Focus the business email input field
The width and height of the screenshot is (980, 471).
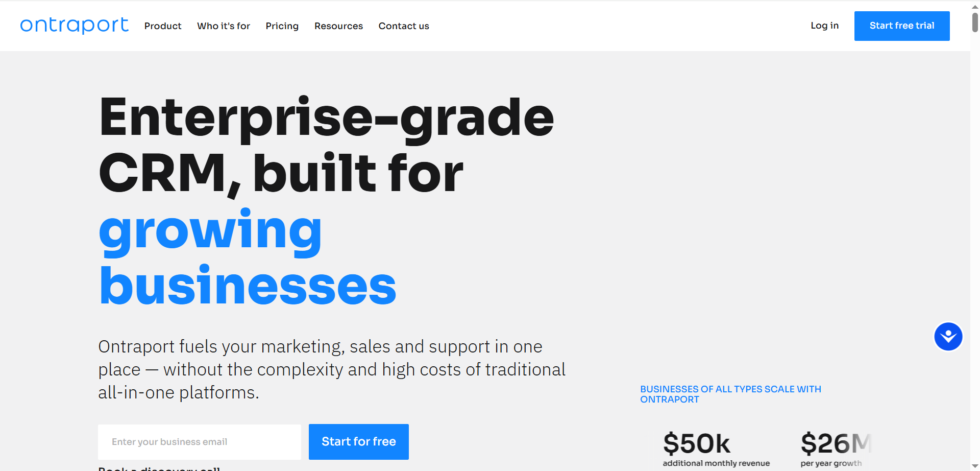(x=200, y=442)
